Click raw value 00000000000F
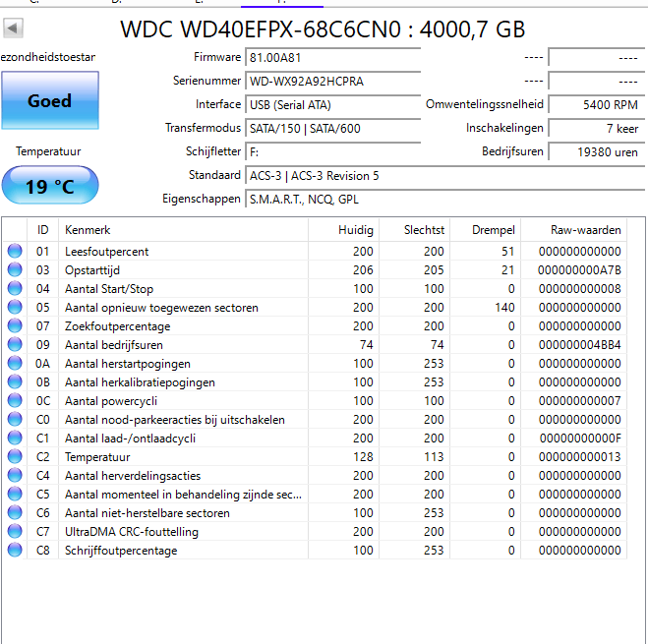This screenshot has height=644, width=648. click(580, 439)
